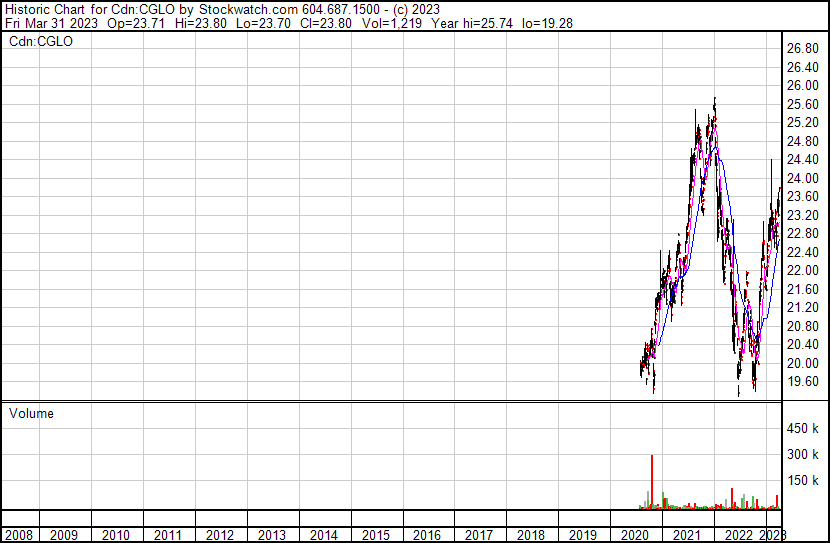
Task: Click the Volume panel heading
Action: click(32, 413)
